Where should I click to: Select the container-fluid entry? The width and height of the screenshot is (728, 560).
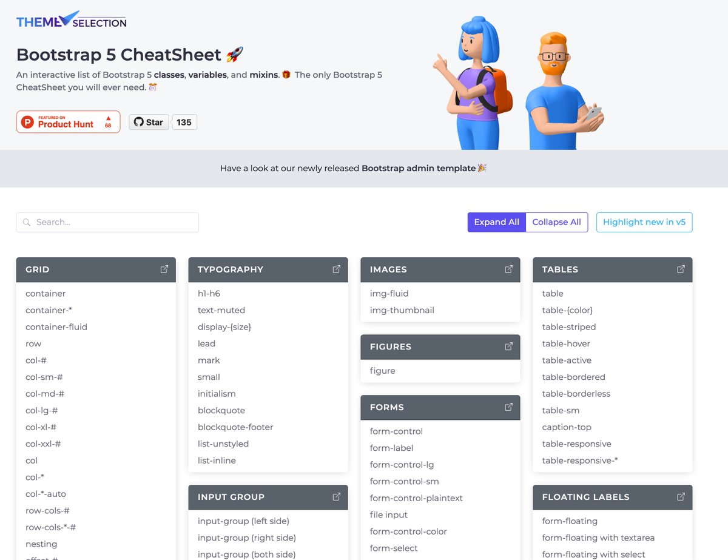(x=56, y=327)
